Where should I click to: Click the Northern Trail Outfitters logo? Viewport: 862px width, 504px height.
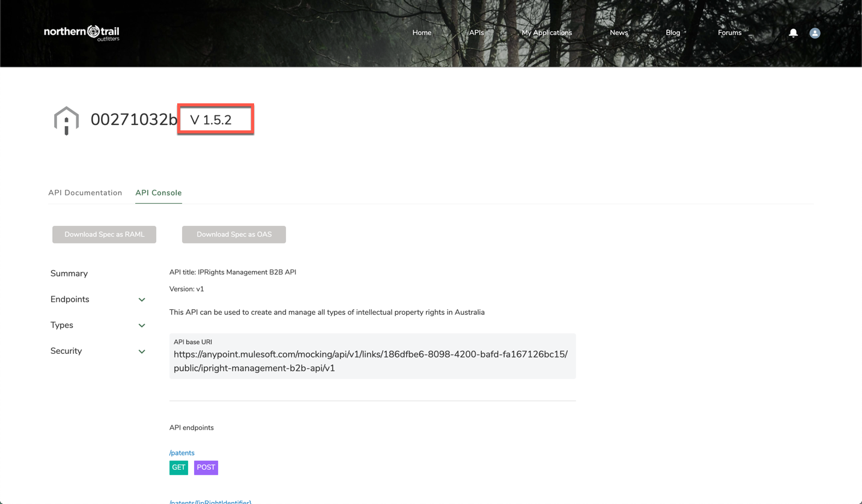point(82,32)
